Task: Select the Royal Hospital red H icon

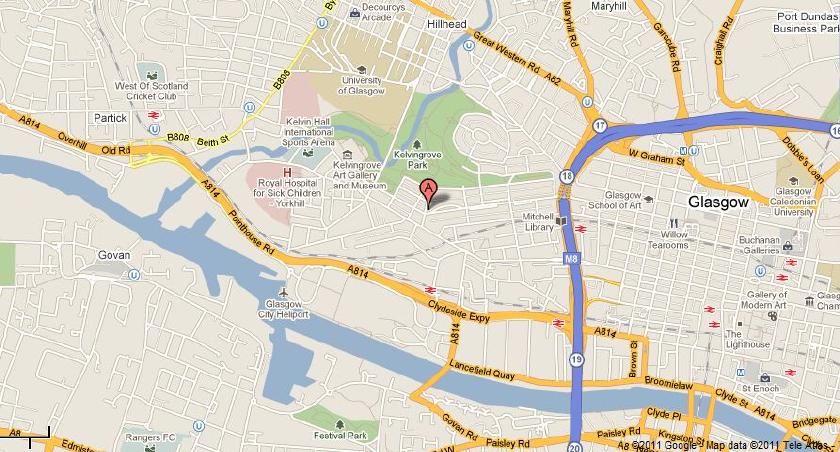Action: click(288, 172)
